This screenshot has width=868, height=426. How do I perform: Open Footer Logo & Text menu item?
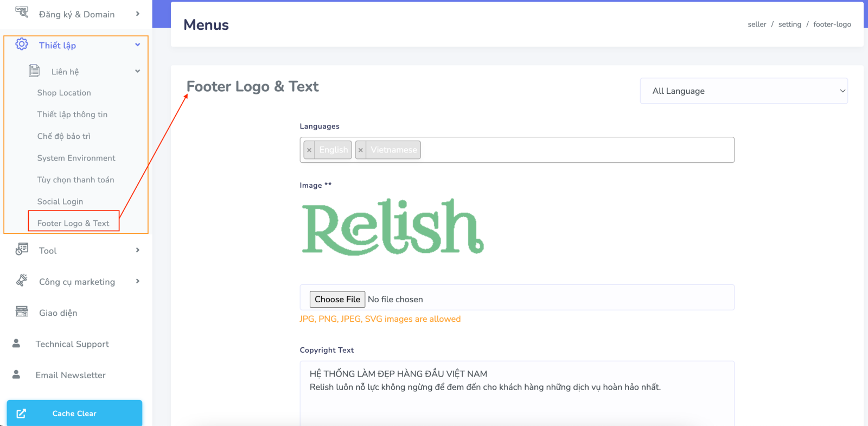pos(73,223)
